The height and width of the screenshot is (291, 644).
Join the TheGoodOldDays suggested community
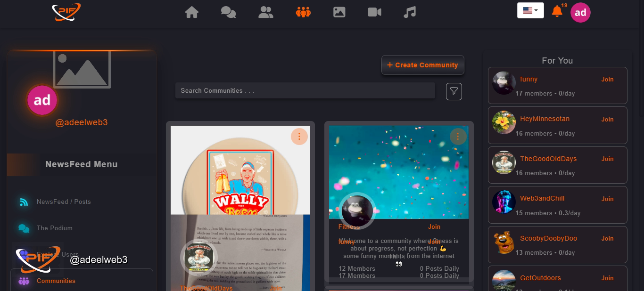coord(607,159)
